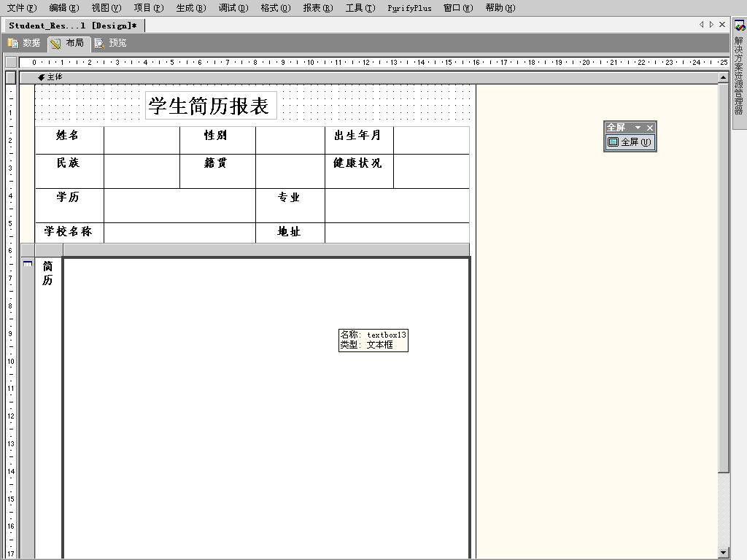Switch to the 预览 tab
747x560 pixels.
click(111, 43)
